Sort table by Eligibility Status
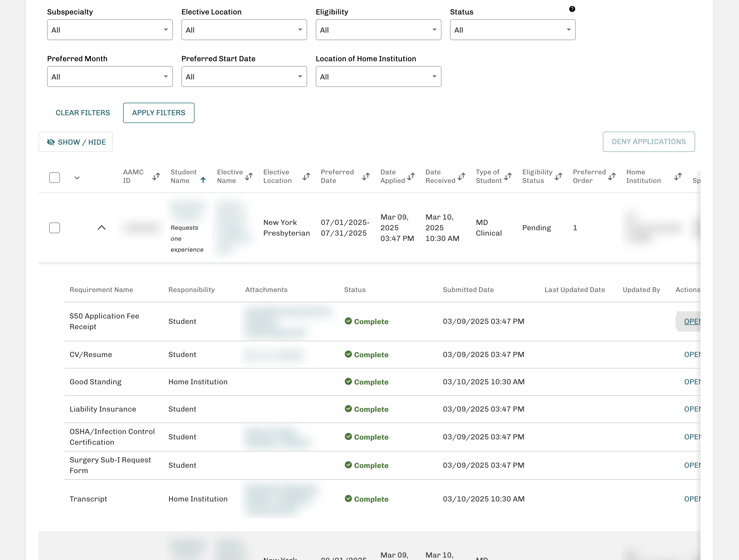Image resolution: width=739 pixels, height=560 pixels. [558, 176]
